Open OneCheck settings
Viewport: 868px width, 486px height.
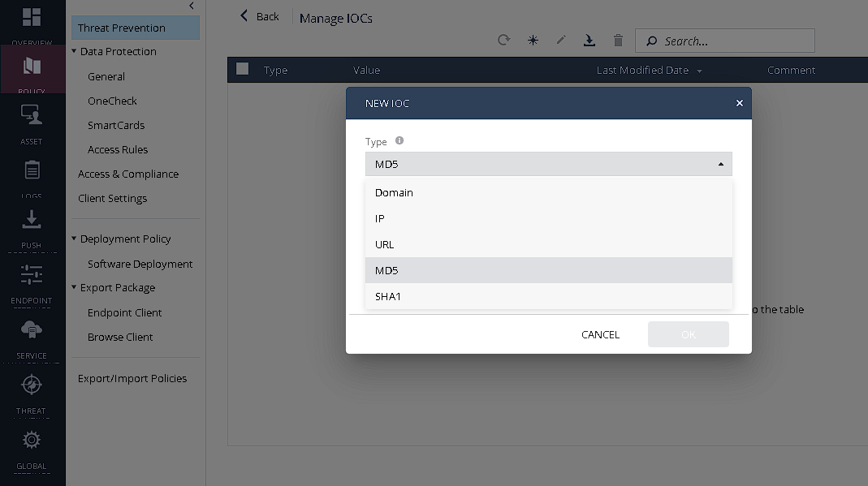point(112,101)
